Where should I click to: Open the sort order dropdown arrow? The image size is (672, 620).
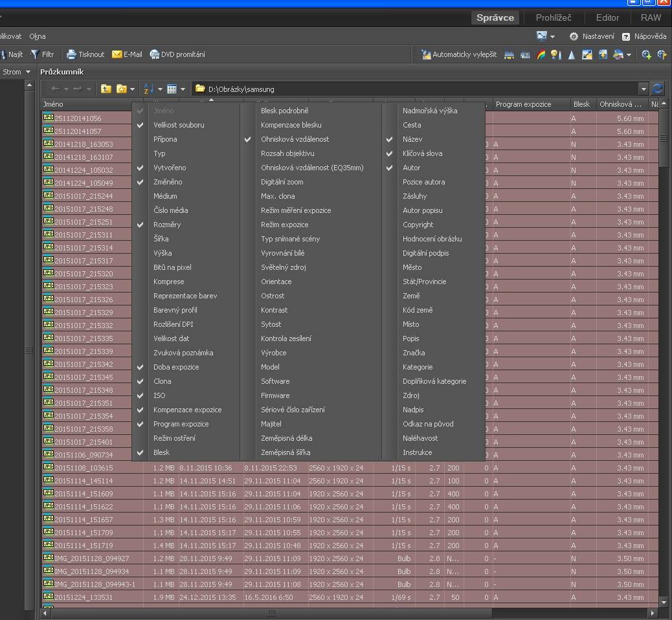pos(160,89)
